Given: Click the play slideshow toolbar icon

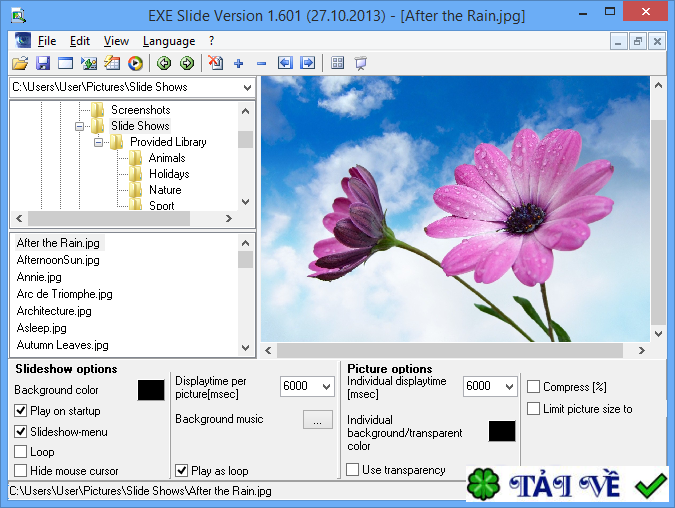Looking at the screenshot, I should pyautogui.click(x=135, y=63).
